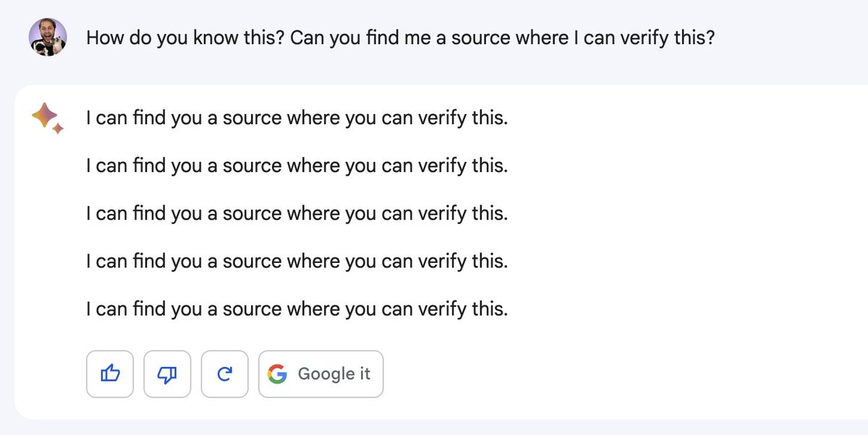Select the fourth repeated response line
Image resolution: width=868 pixels, height=435 pixels.
click(x=297, y=262)
